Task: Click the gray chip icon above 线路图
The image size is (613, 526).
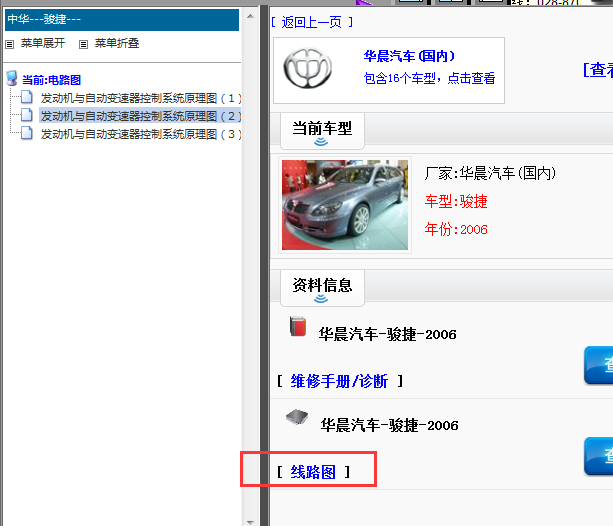Action: click(297, 418)
